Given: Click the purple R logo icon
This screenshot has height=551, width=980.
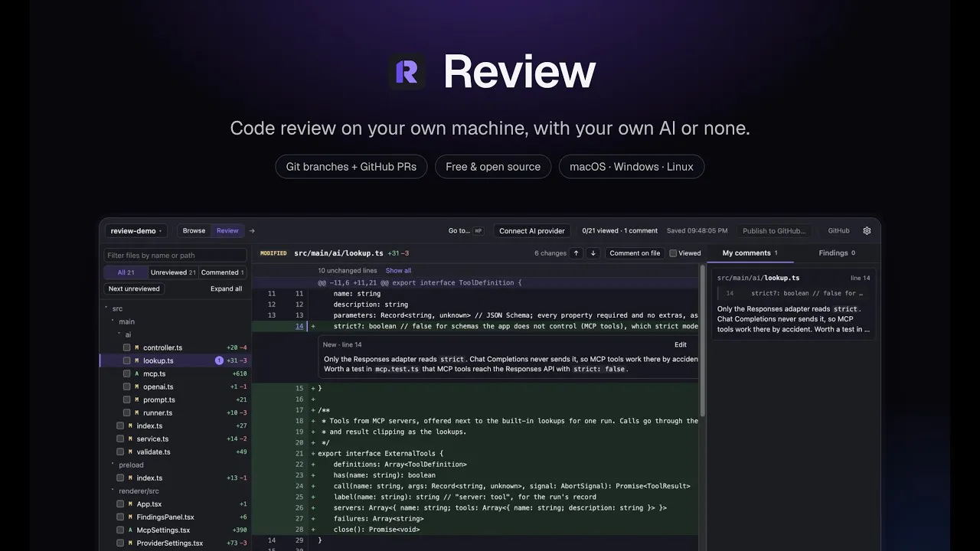Looking at the screenshot, I should (407, 72).
